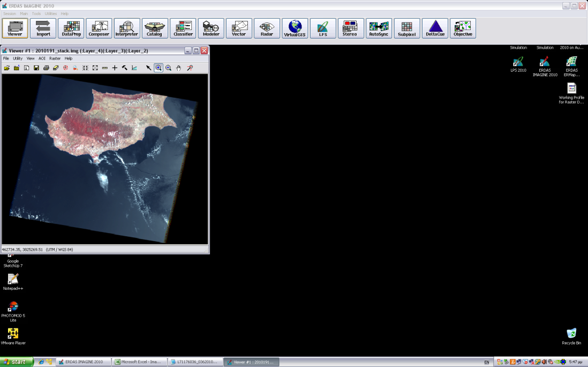Screen dimensions: 588x367
Task: Open the DataPrep module
Action: click(x=71, y=28)
